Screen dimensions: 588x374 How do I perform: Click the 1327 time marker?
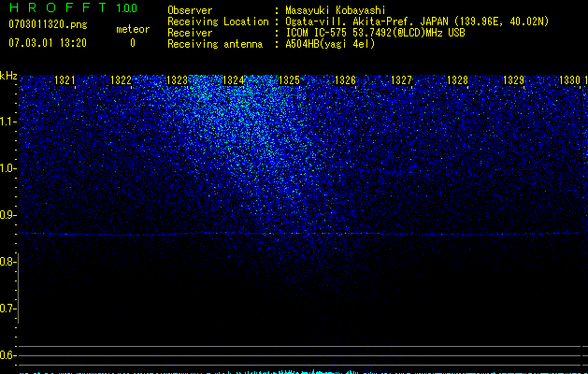click(402, 80)
